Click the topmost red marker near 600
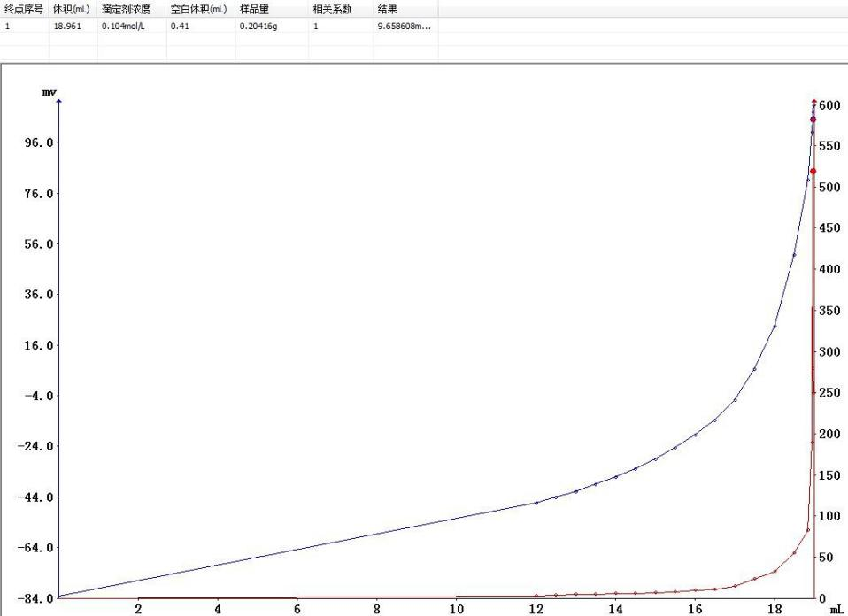The height and width of the screenshot is (616, 848). point(814,102)
